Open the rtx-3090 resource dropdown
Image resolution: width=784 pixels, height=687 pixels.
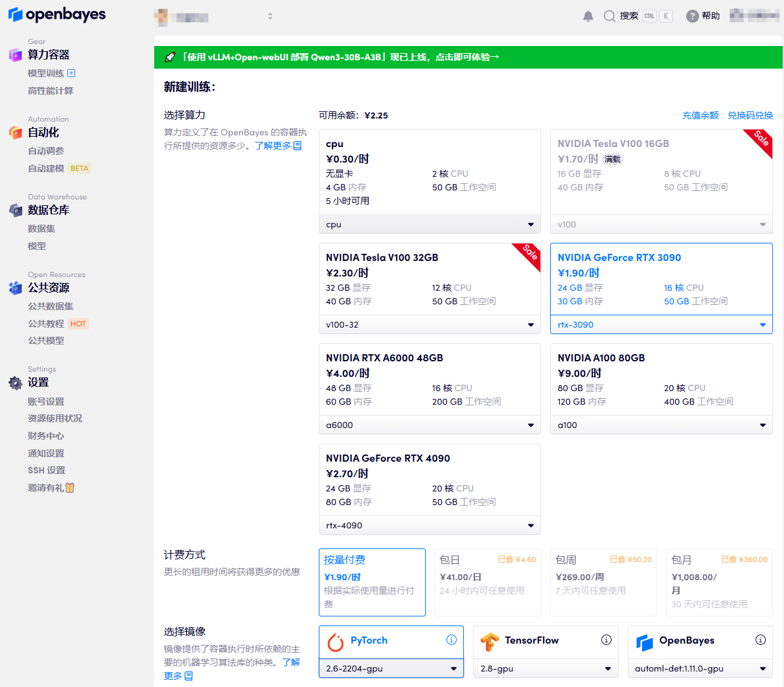pos(662,324)
